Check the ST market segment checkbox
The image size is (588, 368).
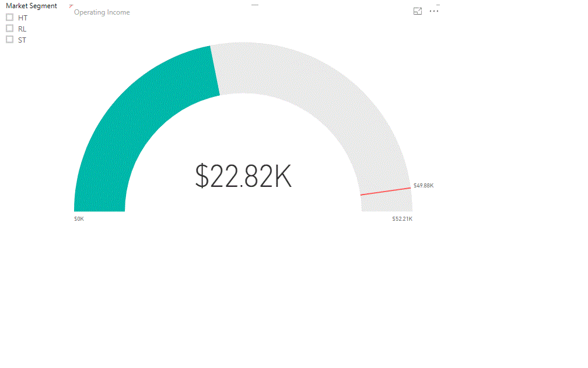10,40
